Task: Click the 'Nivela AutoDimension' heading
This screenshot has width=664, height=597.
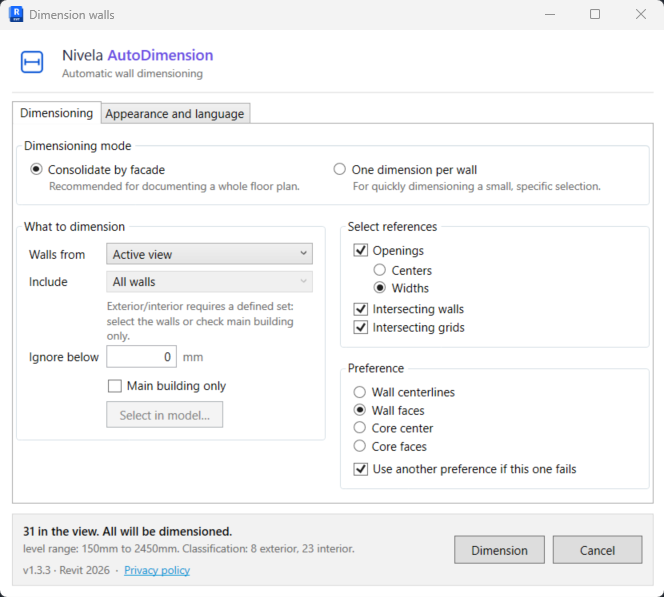Action: pos(138,55)
